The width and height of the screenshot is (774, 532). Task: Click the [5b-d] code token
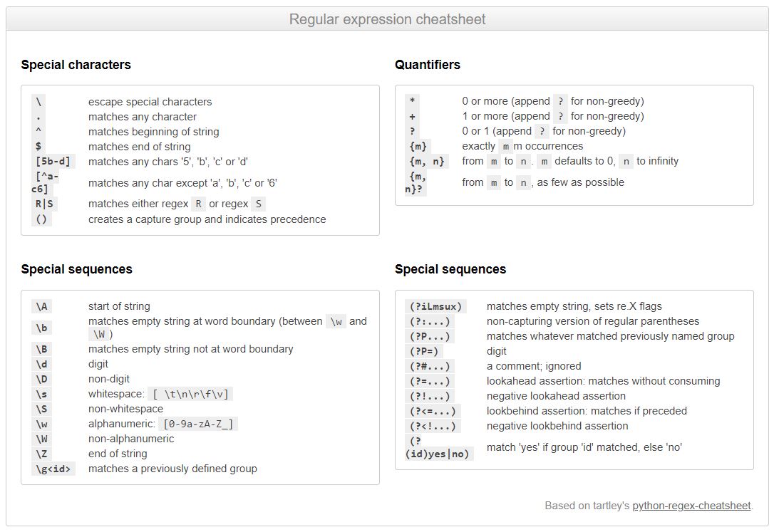pyautogui.click(x=53, y=161)
